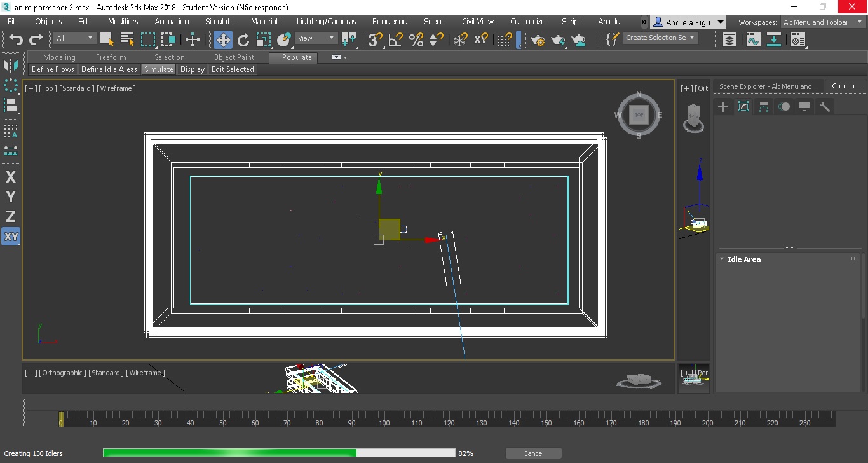The width and height of the screenshot is (868, 463).
Task: Click the Use Pivot Point Center icon
Action: tap(349, 39)
